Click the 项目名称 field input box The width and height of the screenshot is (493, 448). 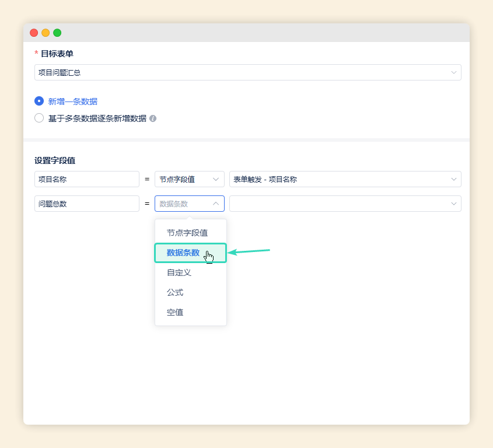click(86, 179)
